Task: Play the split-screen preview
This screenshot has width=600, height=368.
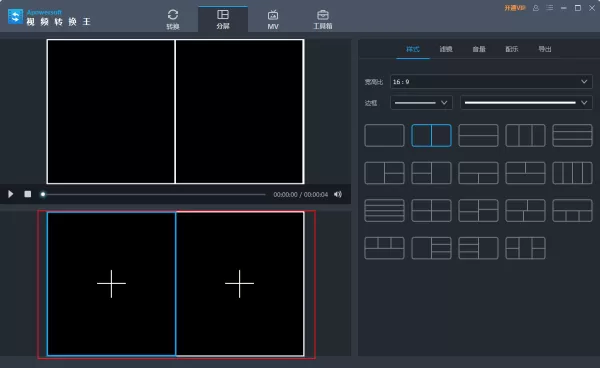Action: pos(11,194)
